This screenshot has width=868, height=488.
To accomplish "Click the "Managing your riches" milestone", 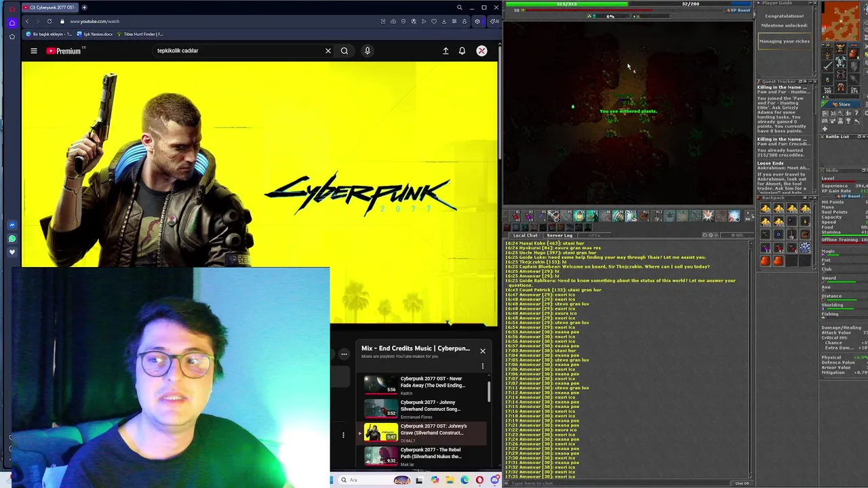I will click(x=784, y=41).
